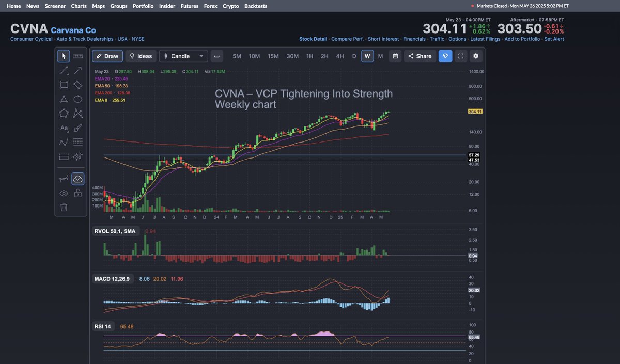Select the brush drawing tool
The image size is (620, 364).
(x=76, y=128)
